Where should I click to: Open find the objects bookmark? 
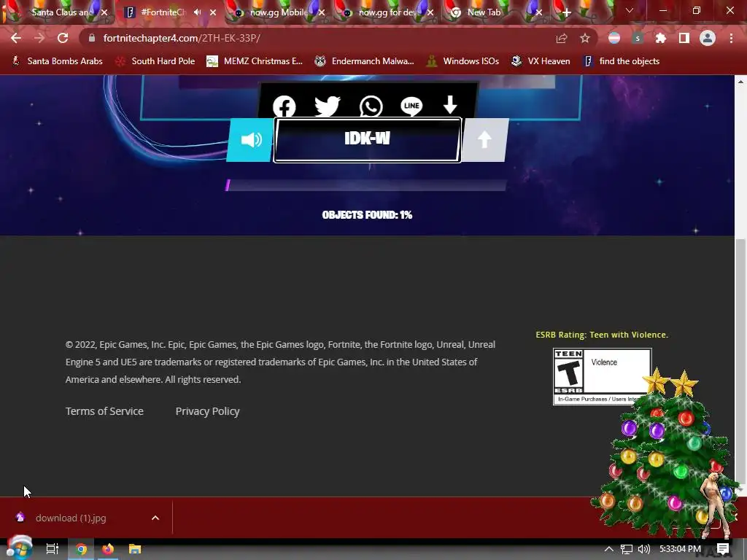click(x=622, y=61)
